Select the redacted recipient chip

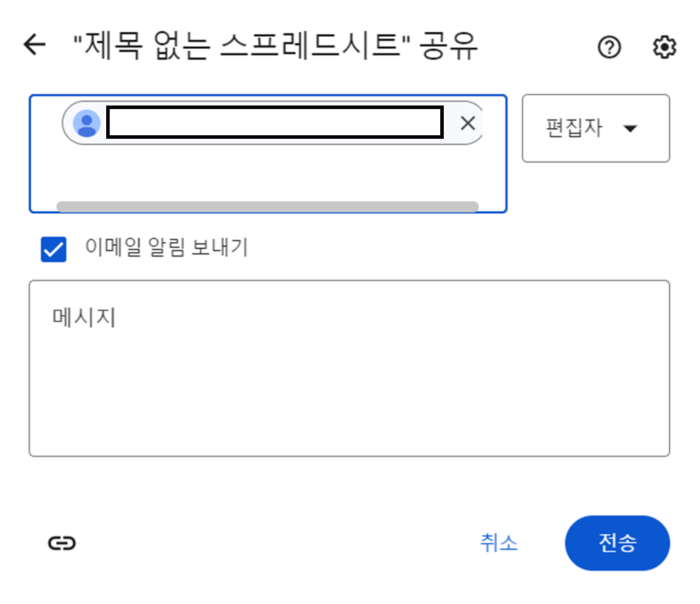click(273, 123)
